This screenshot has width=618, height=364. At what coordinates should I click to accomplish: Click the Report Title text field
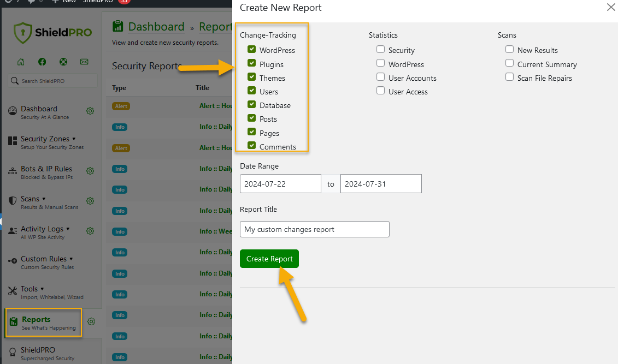(315, 229)
